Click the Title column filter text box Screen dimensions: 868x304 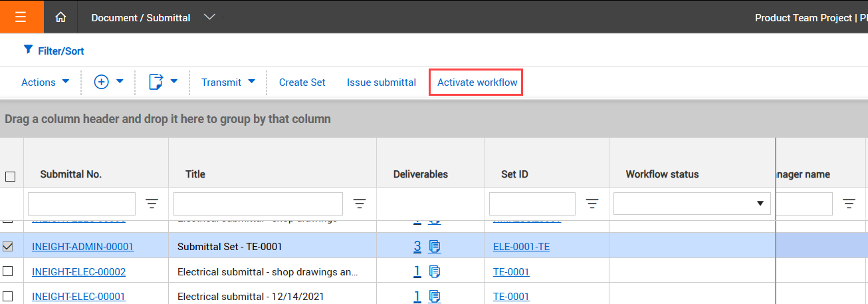click(258, 204)
